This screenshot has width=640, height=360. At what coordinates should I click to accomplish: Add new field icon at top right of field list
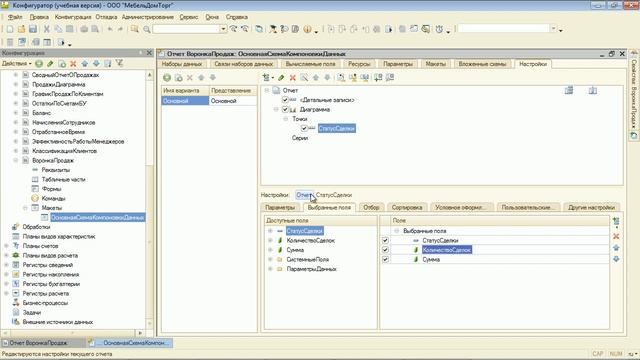click(x=616, y=222)
